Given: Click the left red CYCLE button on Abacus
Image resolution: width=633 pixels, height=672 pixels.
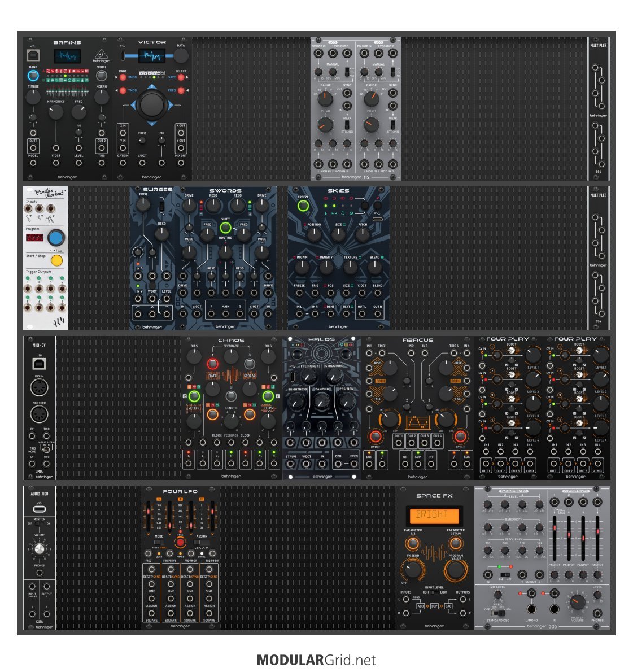Looking at the screenshot, I should [376, 437].
